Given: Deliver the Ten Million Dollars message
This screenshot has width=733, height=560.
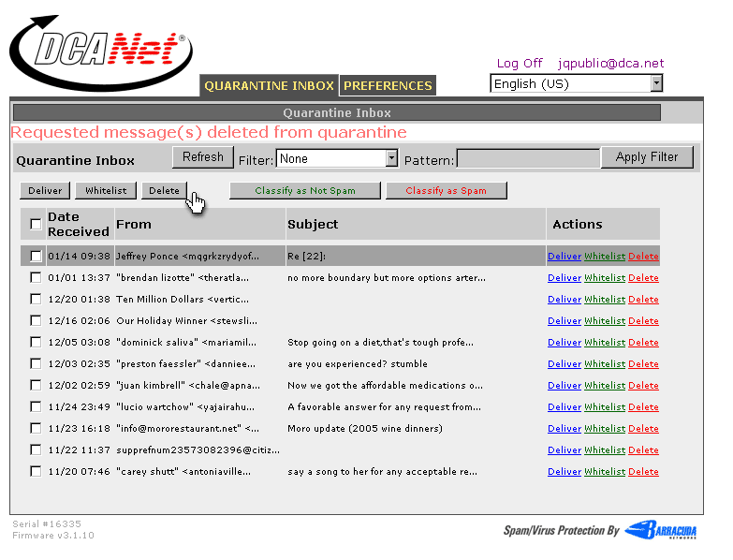Looking at the screenshot, I should (564, 299).
